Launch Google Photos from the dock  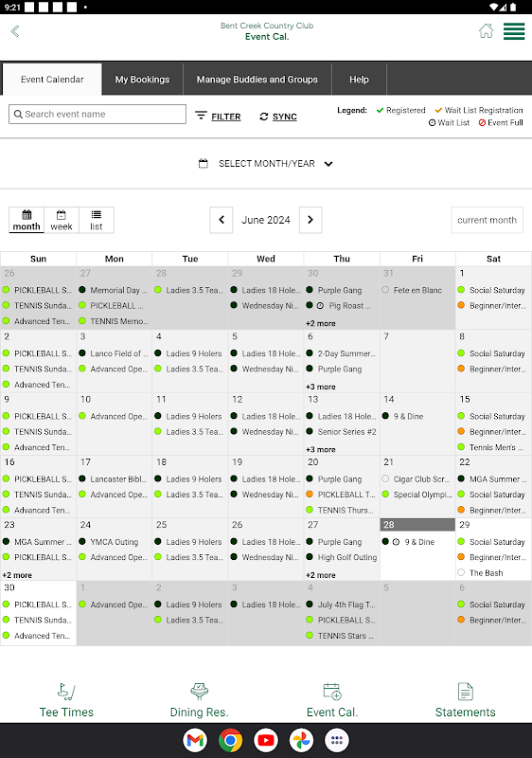click(301, 740)
